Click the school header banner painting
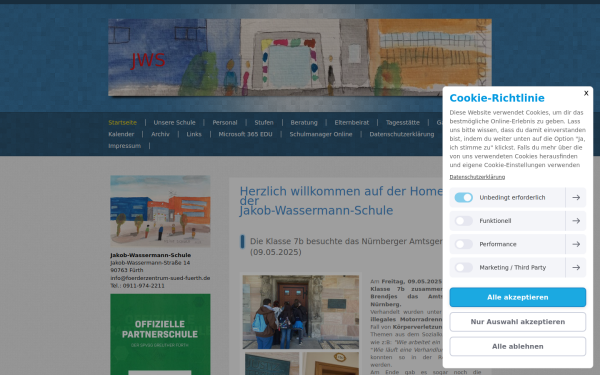The width and height of the screenshot is (600, 375). pos(300,57)
